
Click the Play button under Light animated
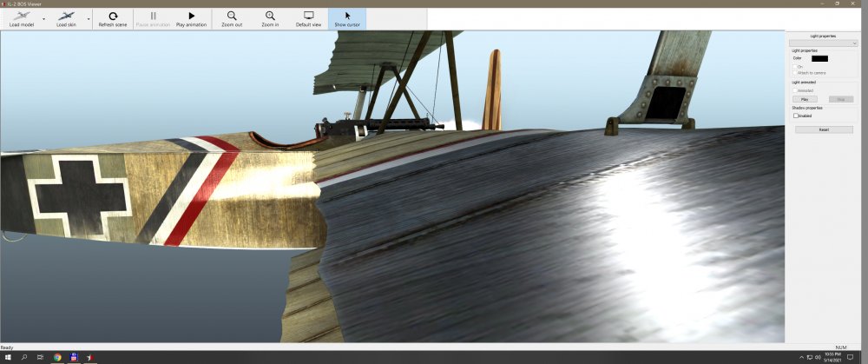805,99
